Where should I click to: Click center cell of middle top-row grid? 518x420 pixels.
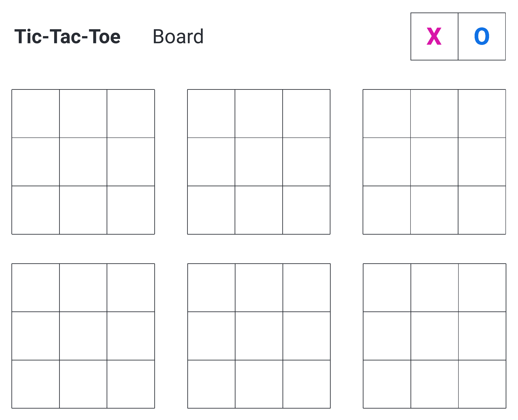pos(259,162)
